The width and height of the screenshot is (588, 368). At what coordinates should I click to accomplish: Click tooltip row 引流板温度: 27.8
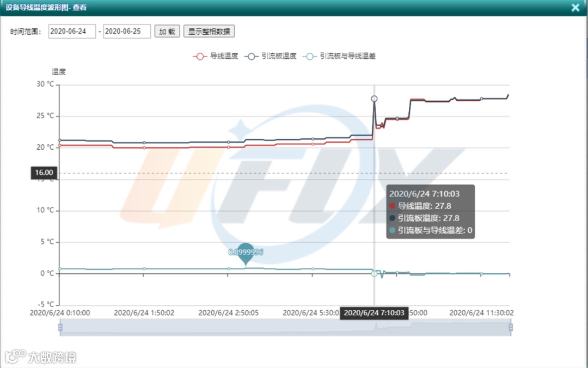(424, 218)
